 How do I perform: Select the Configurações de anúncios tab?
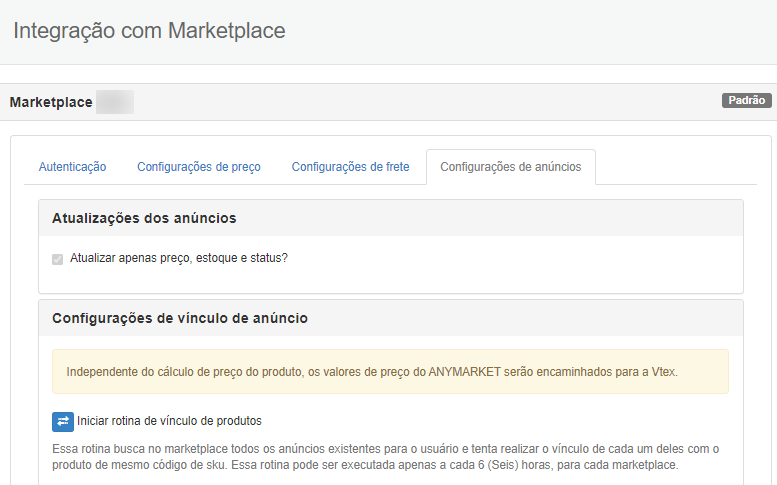(510, 167)
